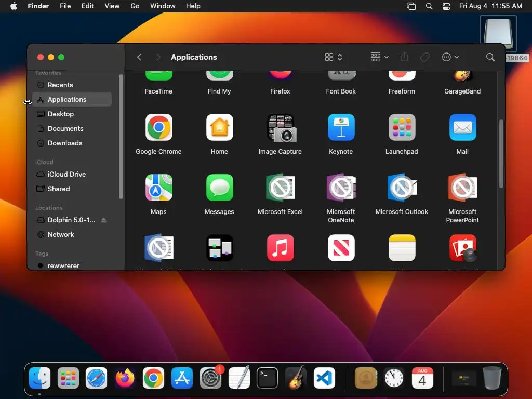Click the date and time in menu bar
Screen dimensions: 532x399
point(490,6)
